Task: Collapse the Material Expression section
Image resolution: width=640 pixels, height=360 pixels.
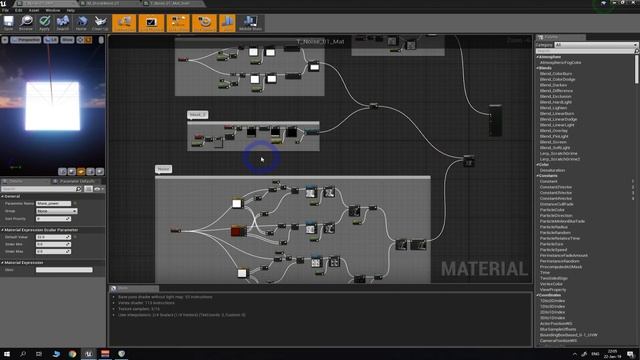Action: tap(2, 262)
